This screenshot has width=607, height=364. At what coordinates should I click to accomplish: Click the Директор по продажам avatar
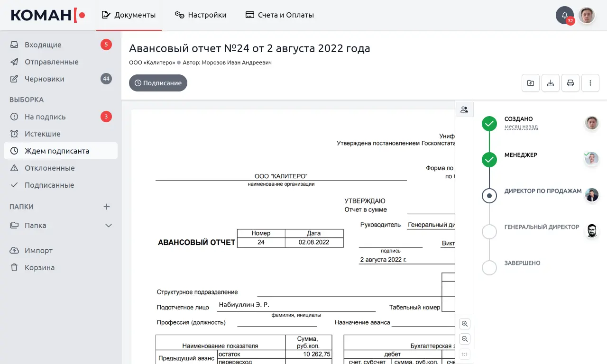591,195
